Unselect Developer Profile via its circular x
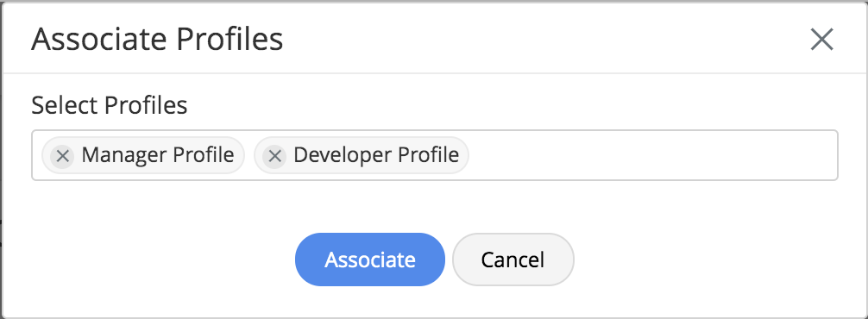 coord(274,156)
